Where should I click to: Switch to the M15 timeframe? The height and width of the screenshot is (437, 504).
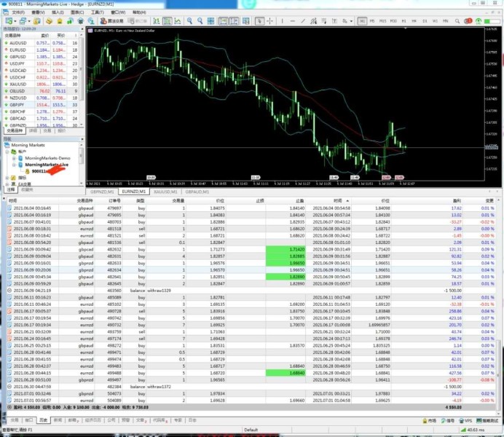tap(382, 21)
